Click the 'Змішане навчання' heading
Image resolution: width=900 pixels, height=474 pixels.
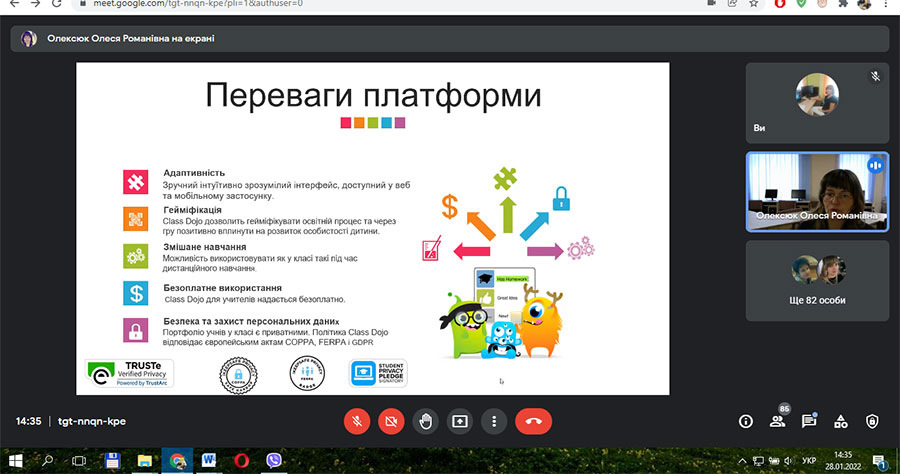click(x=205, y=247)
